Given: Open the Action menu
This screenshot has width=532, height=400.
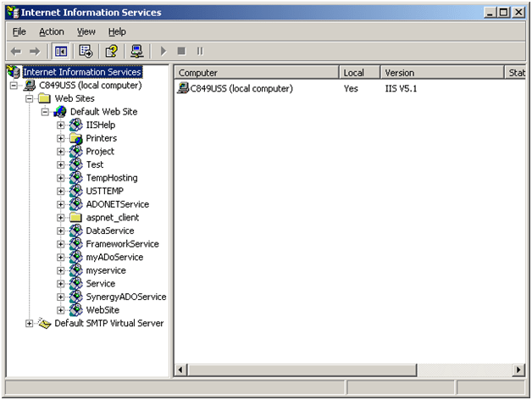Looking at the screenshot, I should [x=51, y=31].
